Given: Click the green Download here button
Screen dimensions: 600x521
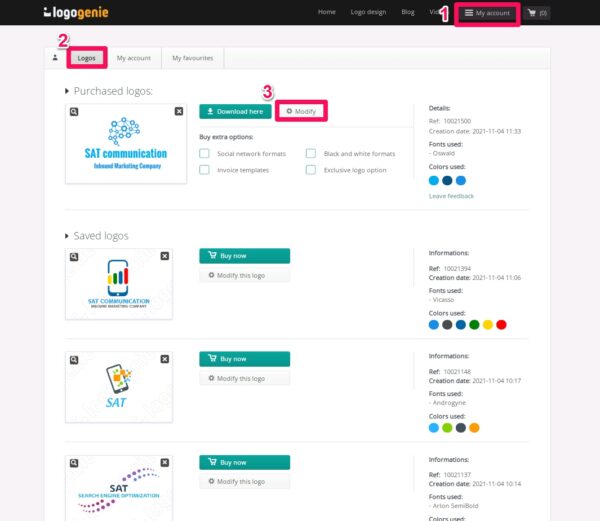Looking at the screenshot, I should (234, 111).
